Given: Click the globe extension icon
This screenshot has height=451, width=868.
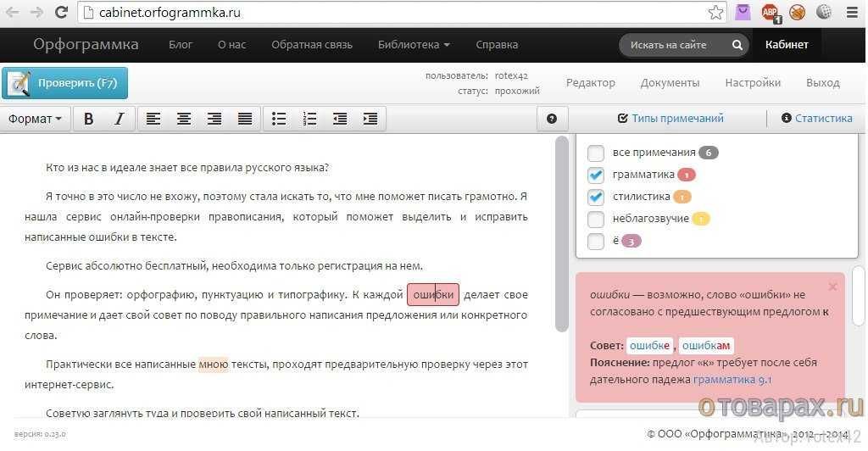Looking at the screenshot, I should coord(824,12).
